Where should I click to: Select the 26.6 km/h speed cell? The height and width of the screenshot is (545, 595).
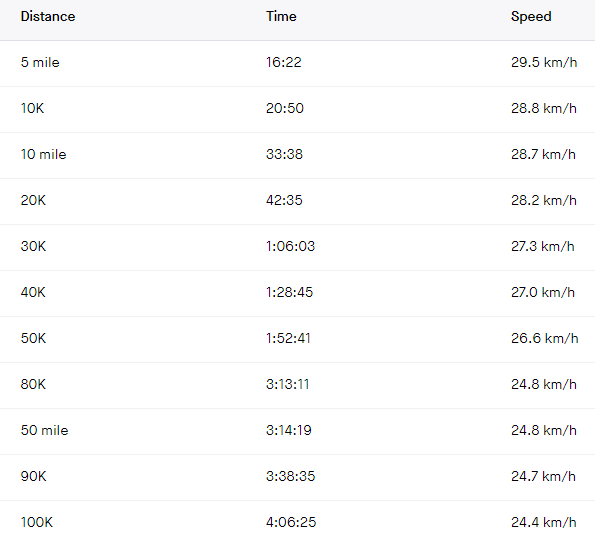pos(545,338)
